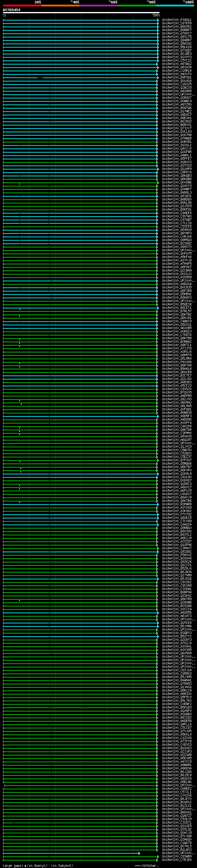Image resolution: width=197 pixels, height=868 pixels.
Task: Click the AV765454 query sequence name
Action: click(x=11, y=10)
